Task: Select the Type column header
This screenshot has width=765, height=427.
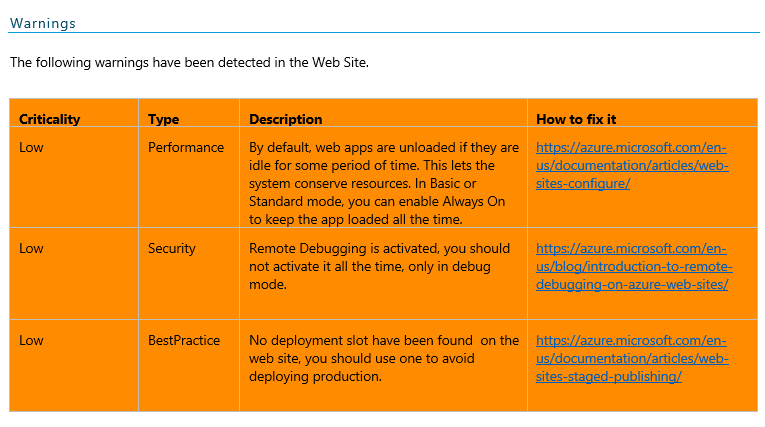Action: point(163,120)
